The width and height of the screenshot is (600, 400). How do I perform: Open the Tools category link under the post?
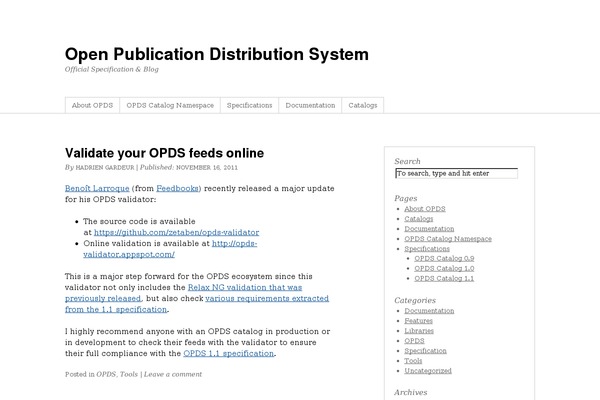click(129, 374)
